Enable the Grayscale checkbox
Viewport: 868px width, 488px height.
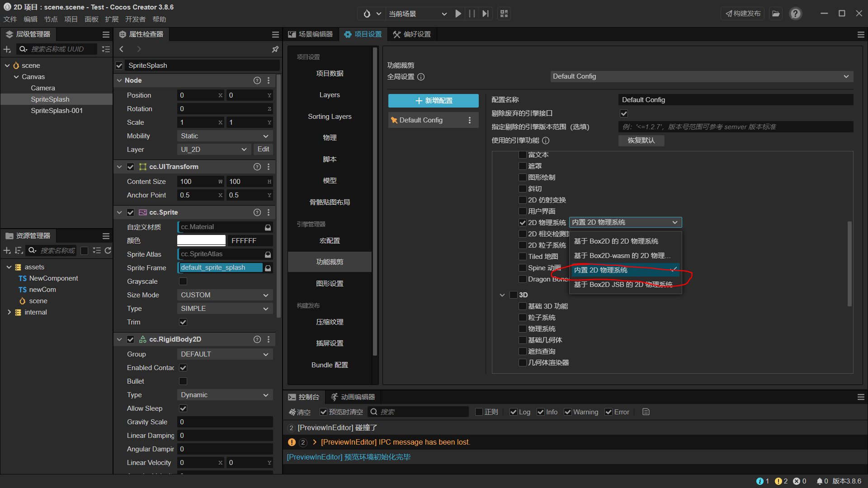183,282
